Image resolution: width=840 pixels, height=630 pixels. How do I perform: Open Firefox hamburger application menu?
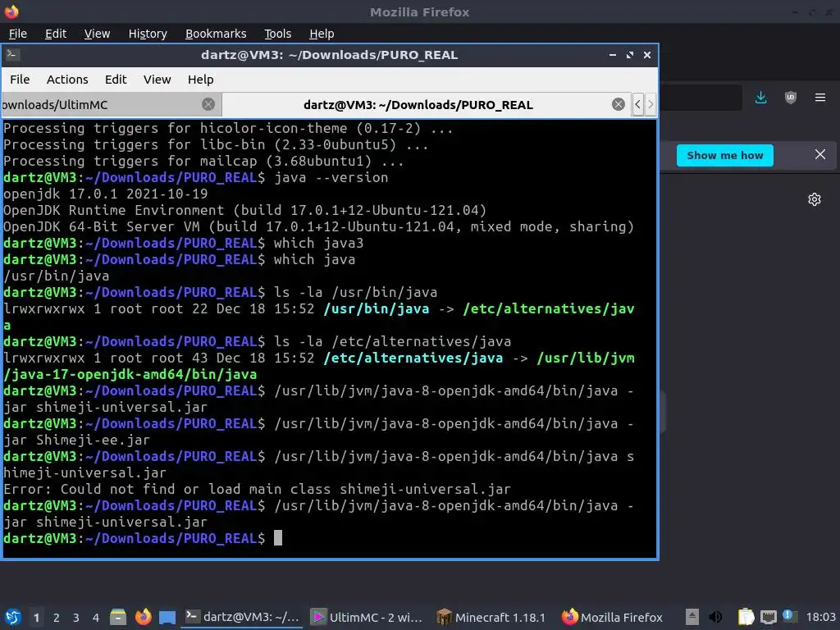coord(820,98)
